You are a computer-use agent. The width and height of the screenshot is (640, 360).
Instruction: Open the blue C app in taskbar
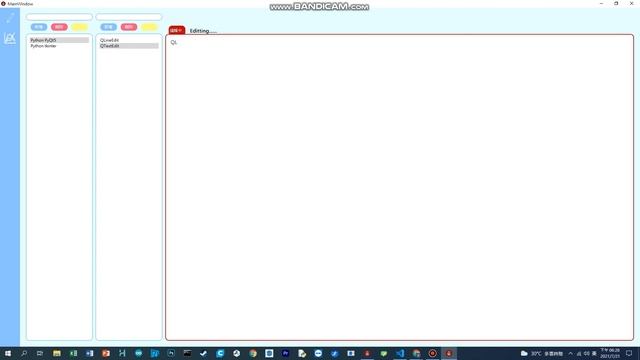click(x=220, y=353)
